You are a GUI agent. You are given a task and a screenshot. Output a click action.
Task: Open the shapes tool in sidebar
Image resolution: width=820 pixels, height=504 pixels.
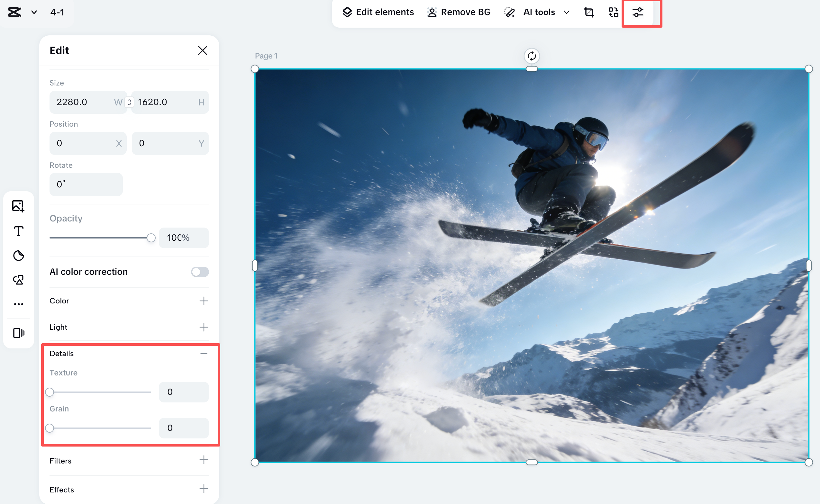pos(19,280)
